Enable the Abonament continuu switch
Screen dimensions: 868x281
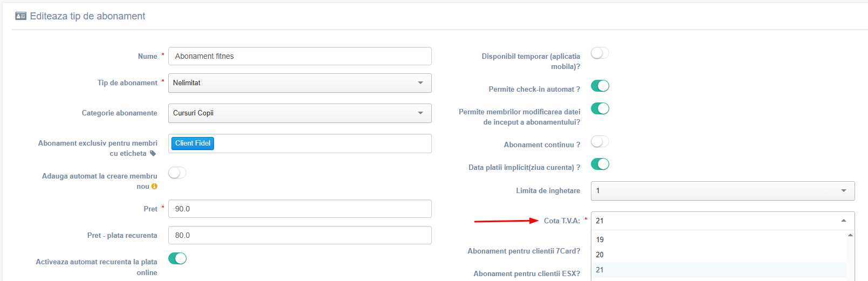click(x=600, y=141)
